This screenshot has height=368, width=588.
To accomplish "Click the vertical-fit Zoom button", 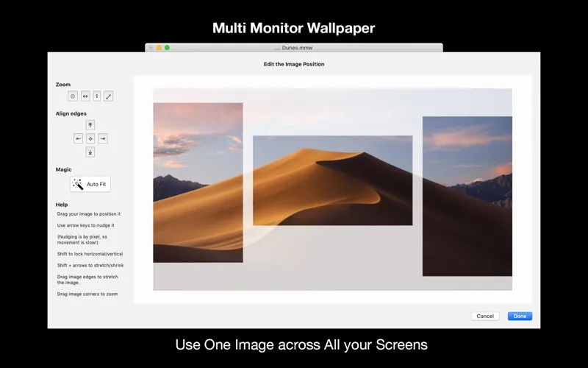I will pos(97,96).
